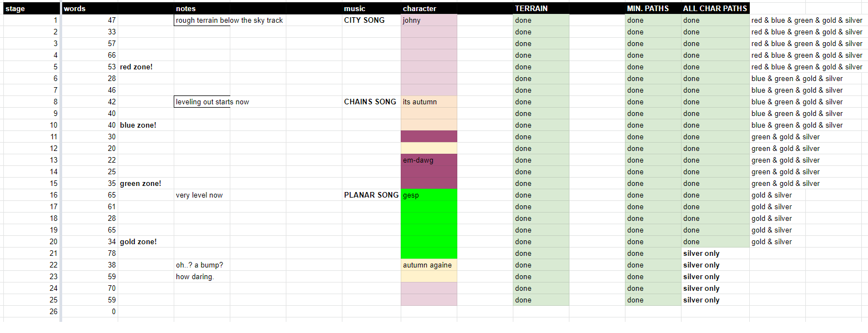The image size is (868, 333).
Task: Click the "very level now" note cell
Action: pyautogui.click(x=200, y=195)
